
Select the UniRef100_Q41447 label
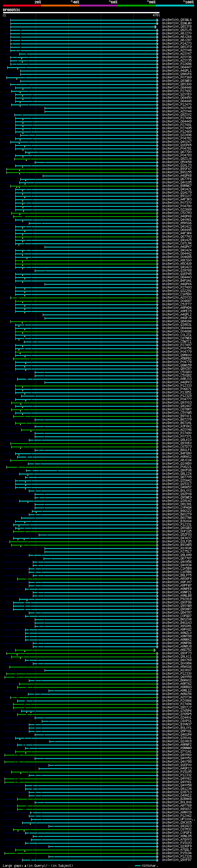pyautogui.click(x=177, y=406)
